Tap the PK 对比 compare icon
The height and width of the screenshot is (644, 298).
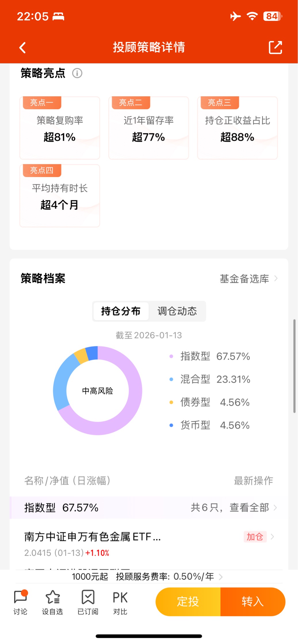tap(120, 602)
